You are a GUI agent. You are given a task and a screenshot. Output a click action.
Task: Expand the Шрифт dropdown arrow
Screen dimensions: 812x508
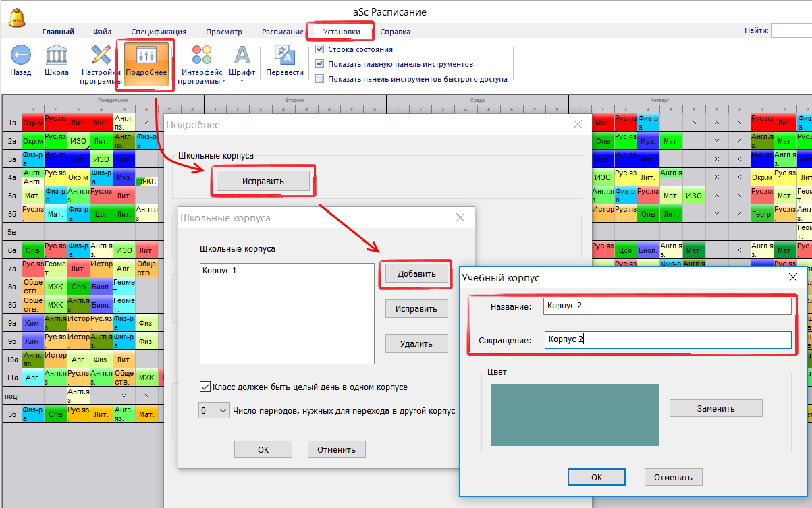(x=242, y=81)
